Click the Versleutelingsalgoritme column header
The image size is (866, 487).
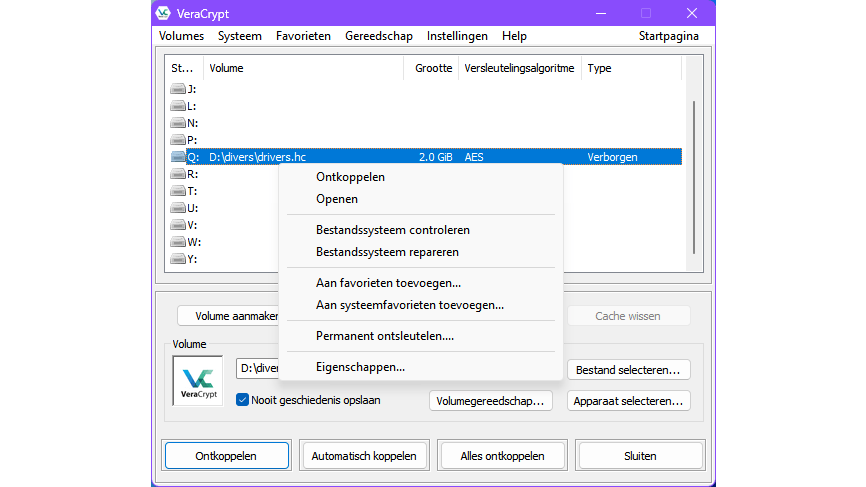point(520,68)
